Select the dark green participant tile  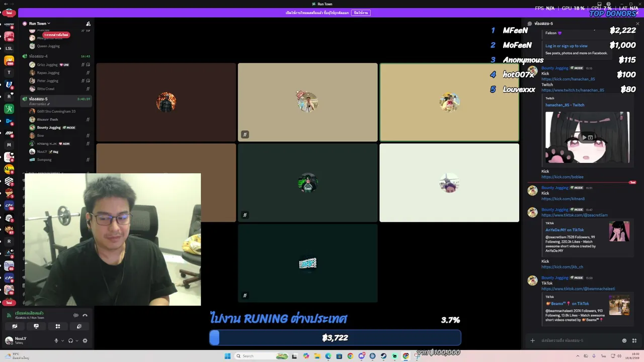coord(307,183)
